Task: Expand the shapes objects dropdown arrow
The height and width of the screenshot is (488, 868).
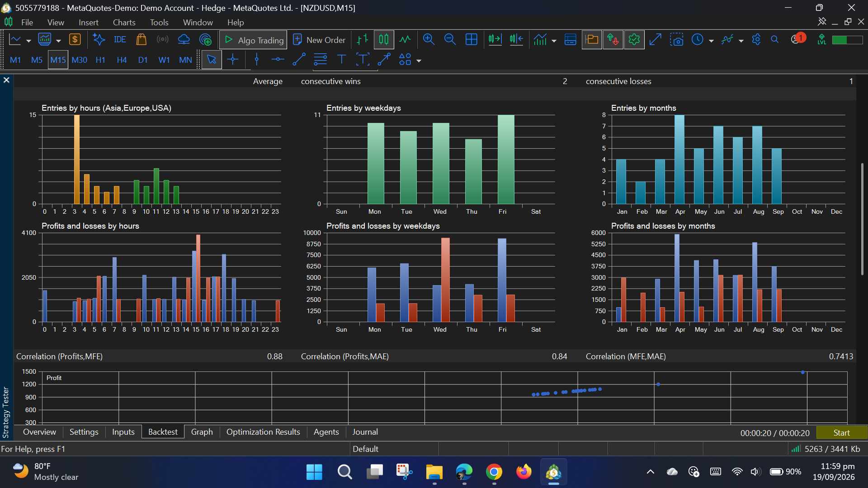Action: (419, 61)
